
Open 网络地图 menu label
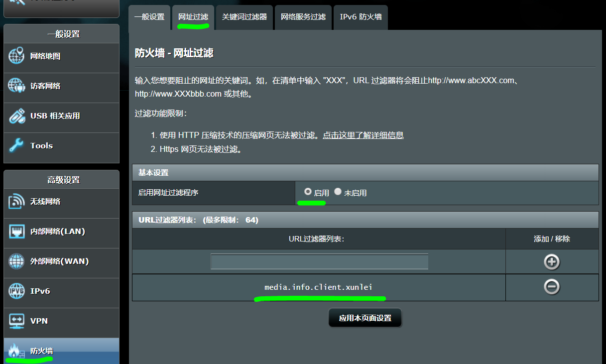pyautogui.click(x=45, y=56)
